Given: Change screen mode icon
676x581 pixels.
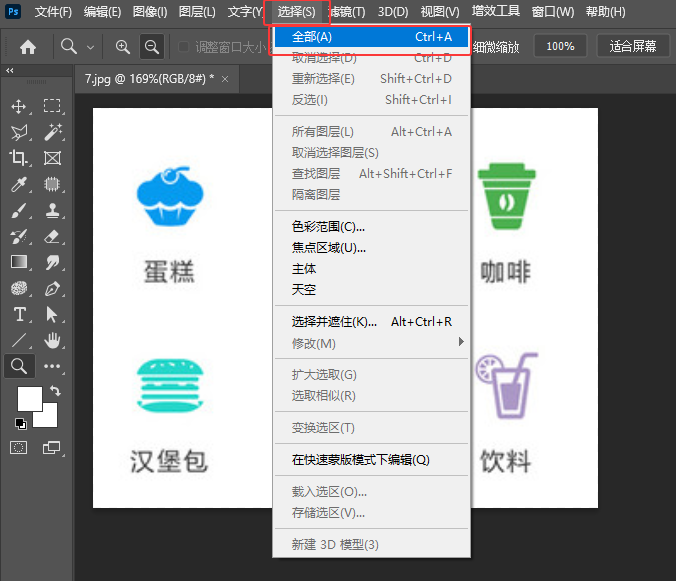Looking at the screenshot, I should (52, 448).
